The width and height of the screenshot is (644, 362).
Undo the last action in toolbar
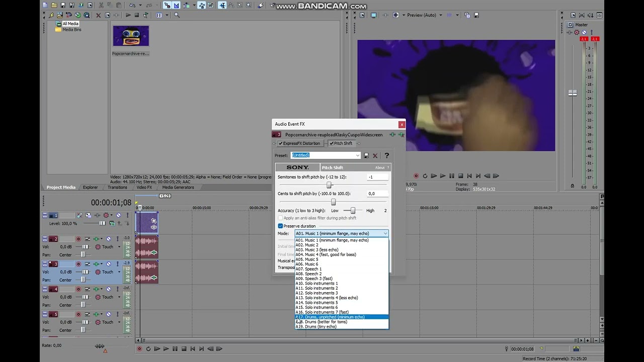point(132,5)
